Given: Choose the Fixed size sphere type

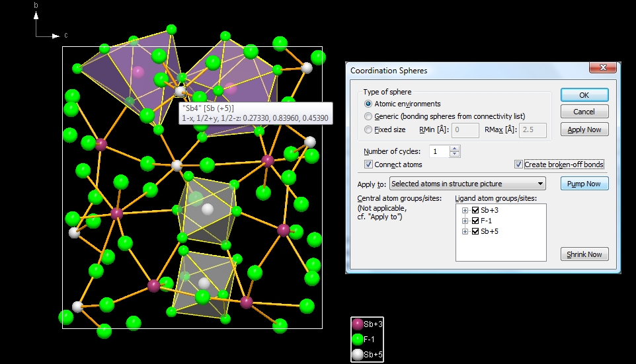Looking at the screenshot, I should tap(368, 129).
